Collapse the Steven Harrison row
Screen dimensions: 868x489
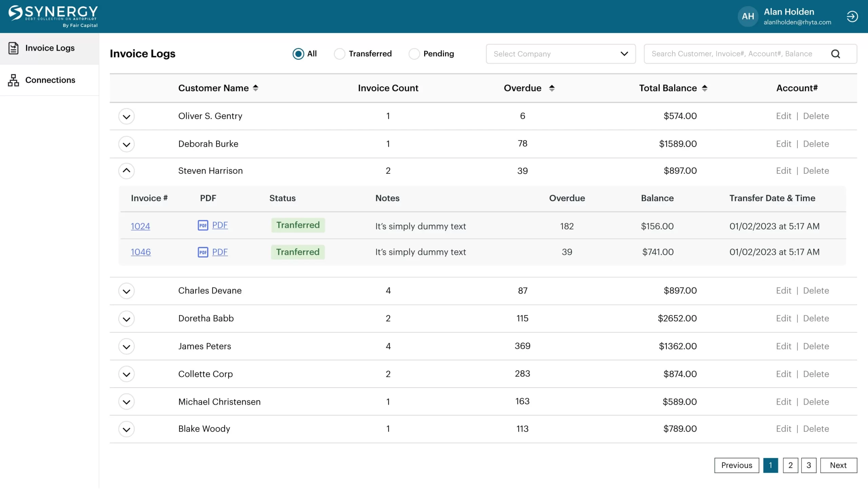(x=126, y=171)
